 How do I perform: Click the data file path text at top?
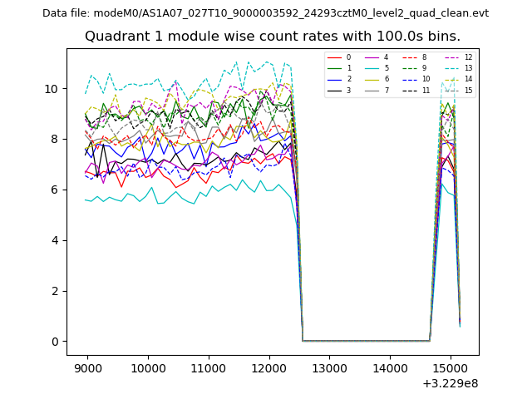pyautogui.click(x=265, y=13)
